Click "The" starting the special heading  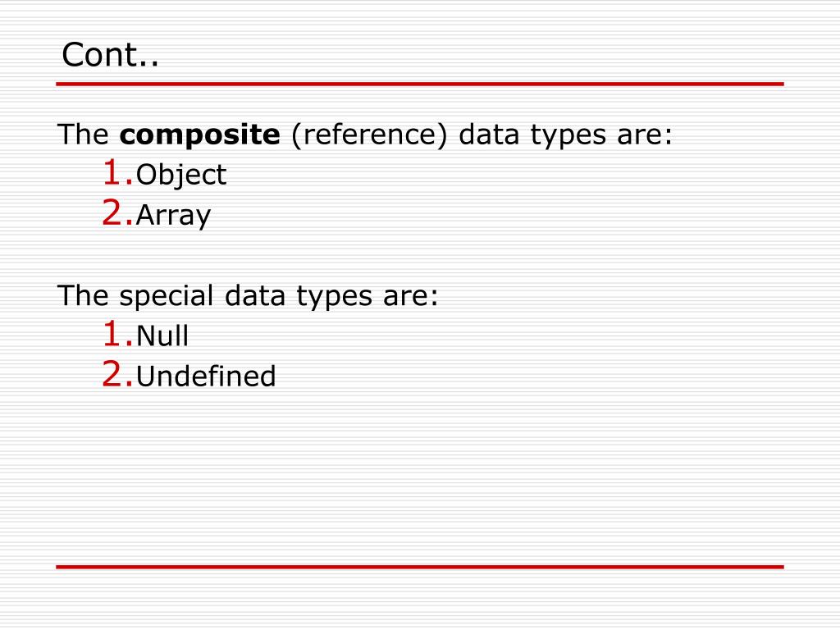[83, 296]
